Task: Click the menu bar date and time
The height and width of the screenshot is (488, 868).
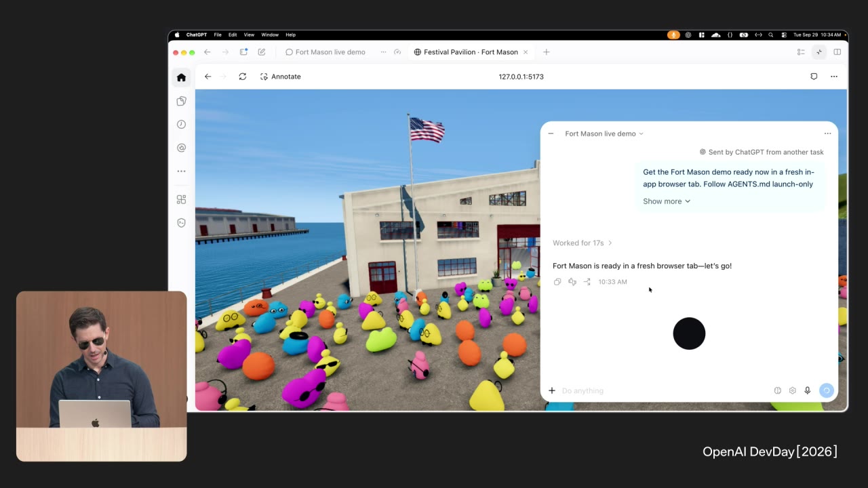Action: coord(817,35)
